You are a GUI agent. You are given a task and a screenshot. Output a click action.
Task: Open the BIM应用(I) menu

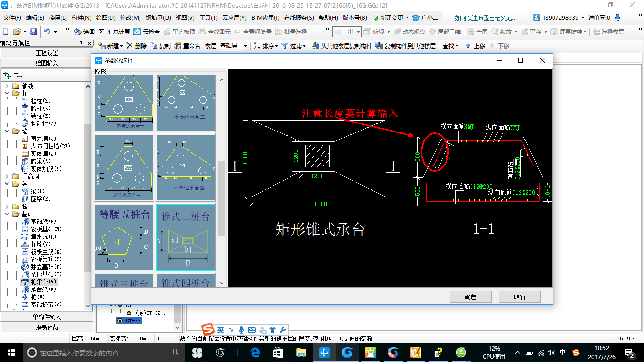click(x=265, y=18)
